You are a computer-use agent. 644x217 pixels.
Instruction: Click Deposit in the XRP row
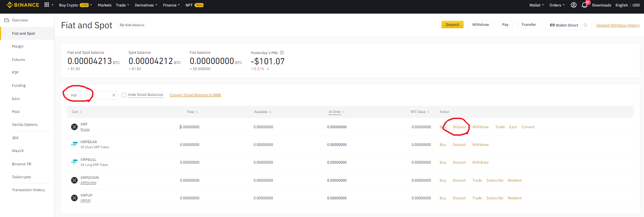(459, 127)
